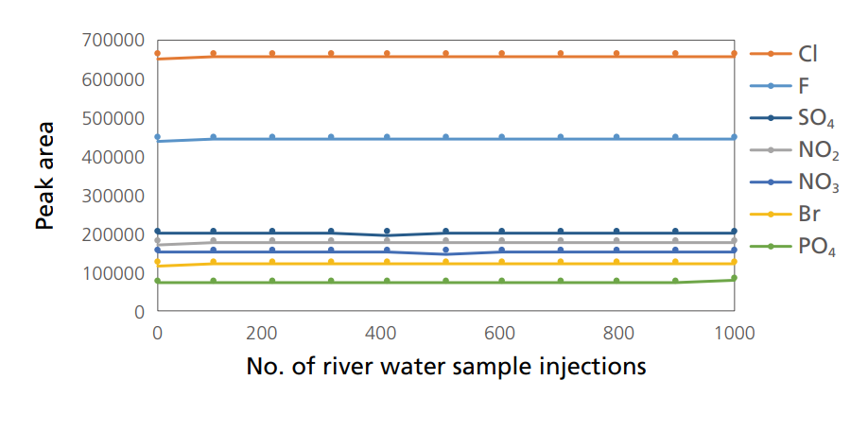Click the SO4 data point near 400 injections
The height and width of the screenshot is (432, 868).
point(387,232)
